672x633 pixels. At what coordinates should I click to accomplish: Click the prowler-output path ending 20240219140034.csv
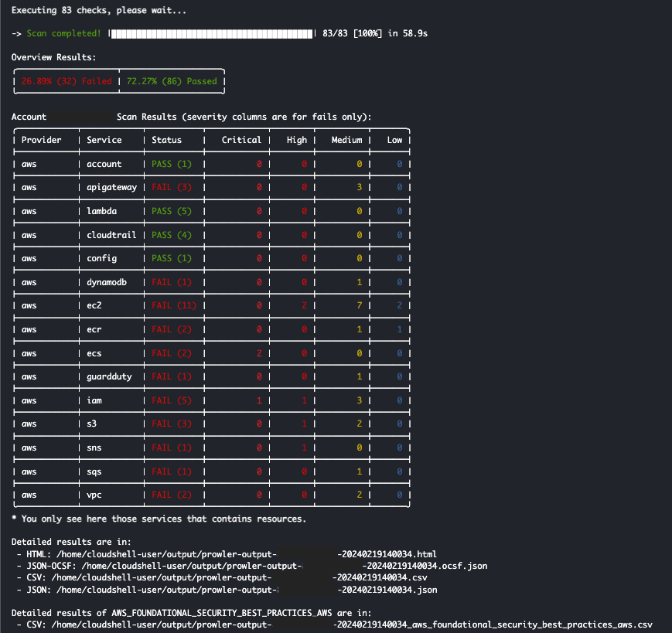point(239,578)
